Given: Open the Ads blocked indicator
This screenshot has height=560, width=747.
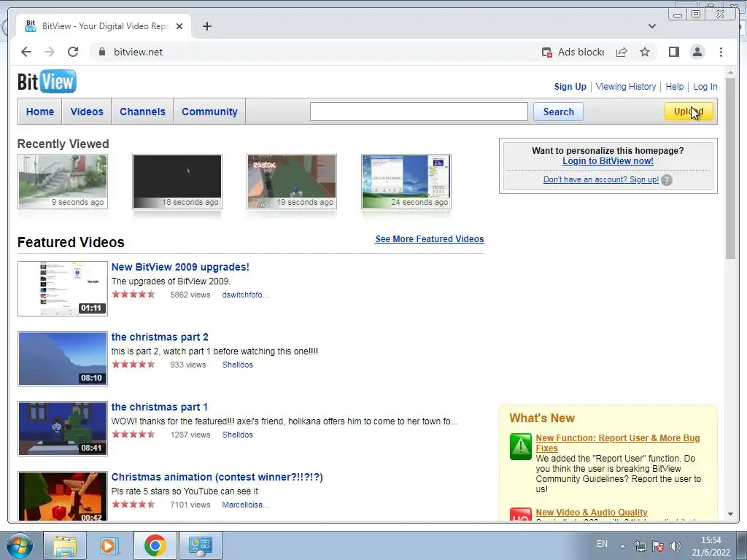Looking at the screenshot, I should tap(573, 52).
